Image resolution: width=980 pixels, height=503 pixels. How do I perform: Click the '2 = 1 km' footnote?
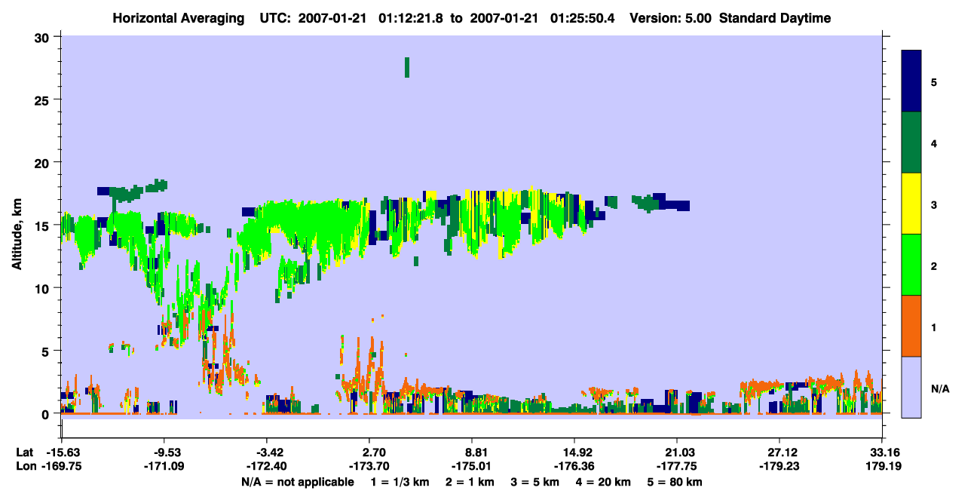pos(471,482)
